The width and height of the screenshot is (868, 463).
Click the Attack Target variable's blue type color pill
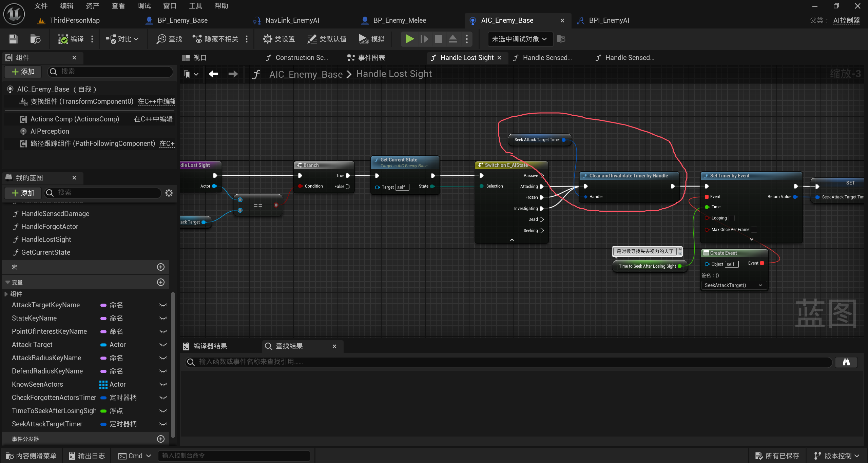click(x=103, y=345)
